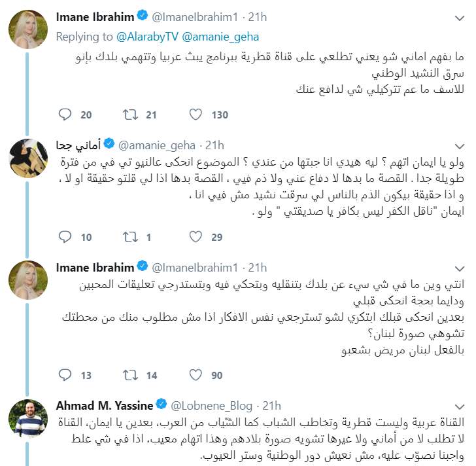Open the @amanie_geha mention in Replying to
The image size is (476, 466).
point(220,37)
